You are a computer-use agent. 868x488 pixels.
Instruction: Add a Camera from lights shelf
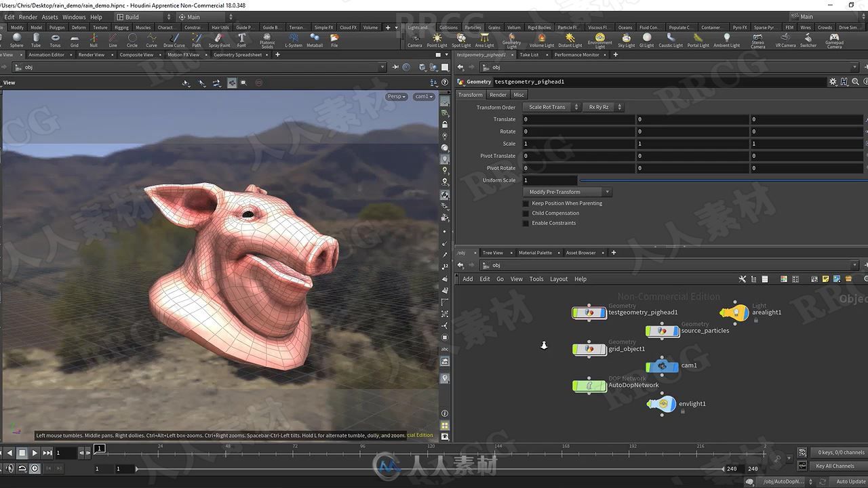click(x=414, y=40)
